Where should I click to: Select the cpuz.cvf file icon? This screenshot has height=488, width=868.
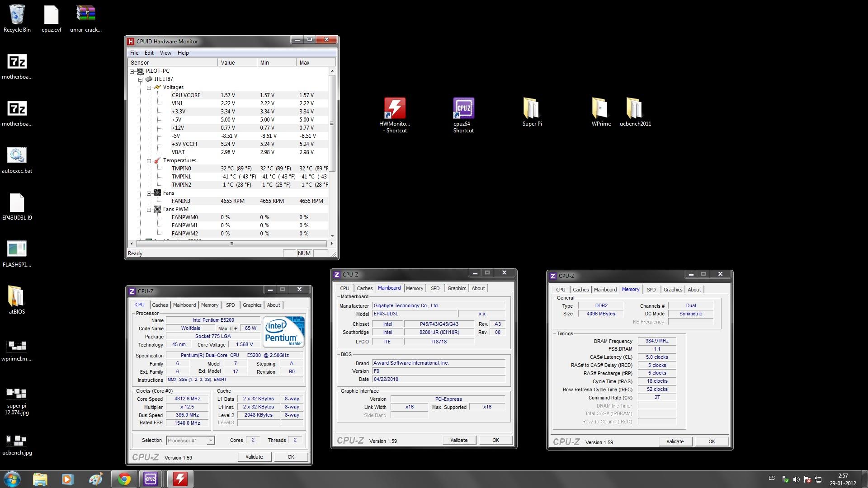(51, 18)
